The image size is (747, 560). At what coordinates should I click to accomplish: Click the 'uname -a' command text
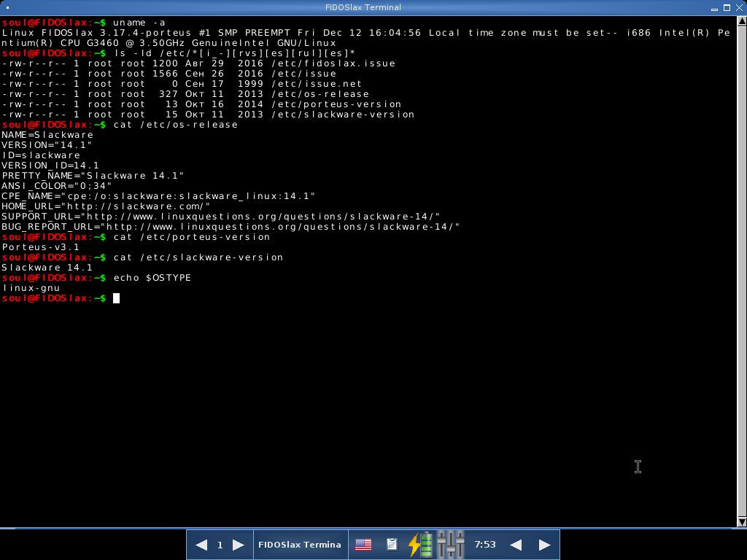click(x=139, y=23)
